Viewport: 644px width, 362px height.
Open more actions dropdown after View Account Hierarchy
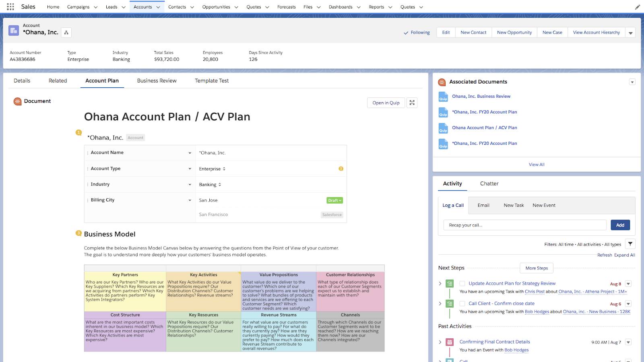tap(630, 33)
